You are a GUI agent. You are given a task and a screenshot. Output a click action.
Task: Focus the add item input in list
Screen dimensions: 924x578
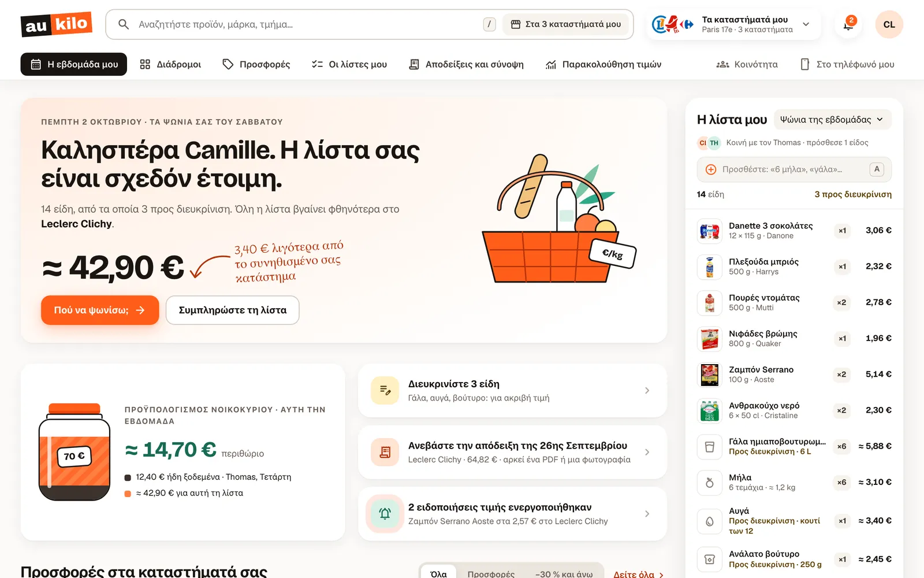[794, 169]
